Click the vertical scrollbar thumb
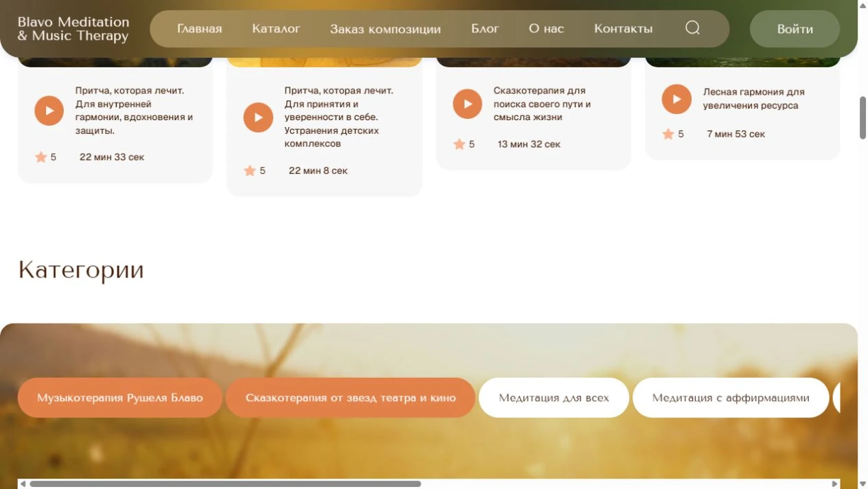 click(x=863, y=118)
